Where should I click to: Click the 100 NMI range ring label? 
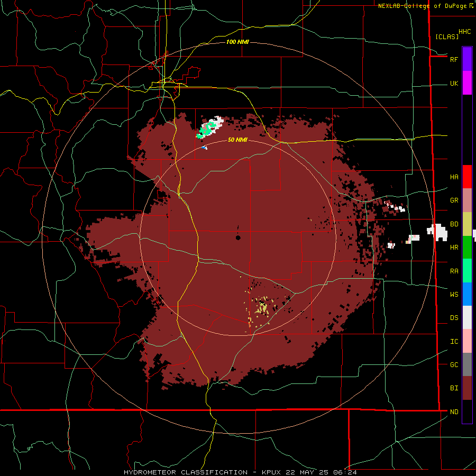pyautogui.click(x=237, y=42)
